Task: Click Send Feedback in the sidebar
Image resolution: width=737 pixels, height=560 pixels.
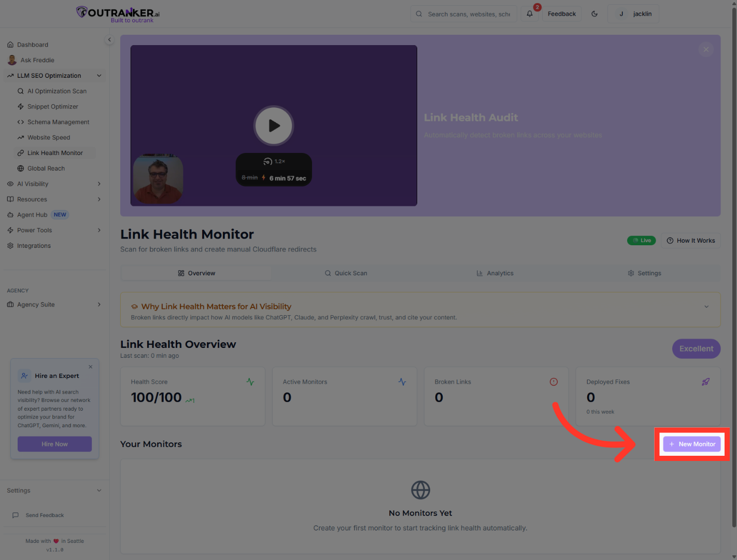Action: [45, 515]
